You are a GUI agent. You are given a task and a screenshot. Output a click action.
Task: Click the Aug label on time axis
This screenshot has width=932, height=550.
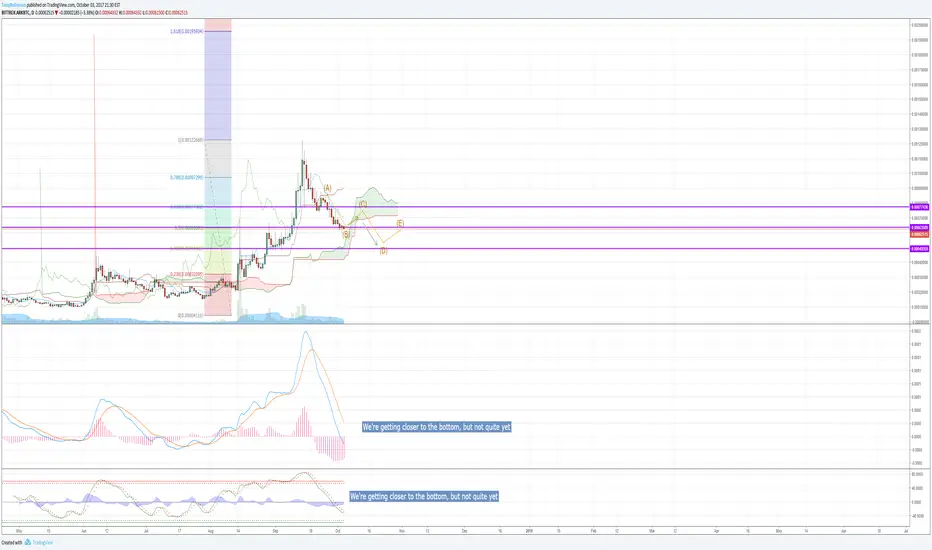click(x=210, y=530)
